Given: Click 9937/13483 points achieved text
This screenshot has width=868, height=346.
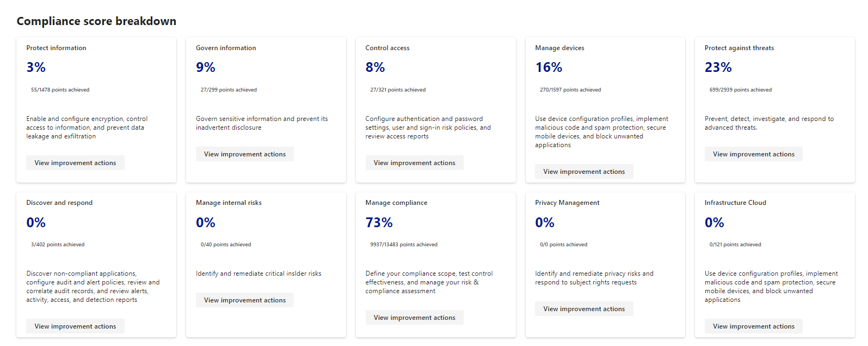Looking at the screenshot, I should [x=403, y=245].
